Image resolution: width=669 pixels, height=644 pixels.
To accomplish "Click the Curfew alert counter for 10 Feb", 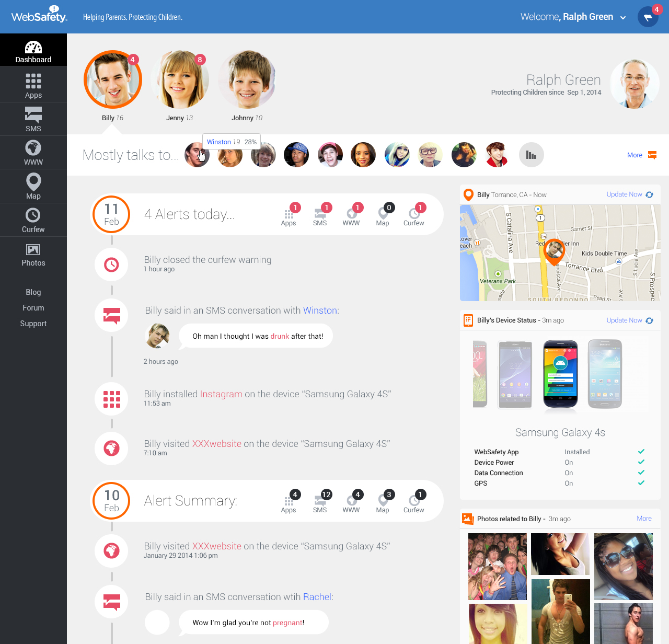I will pyautogui.click(x=414, y=501).
